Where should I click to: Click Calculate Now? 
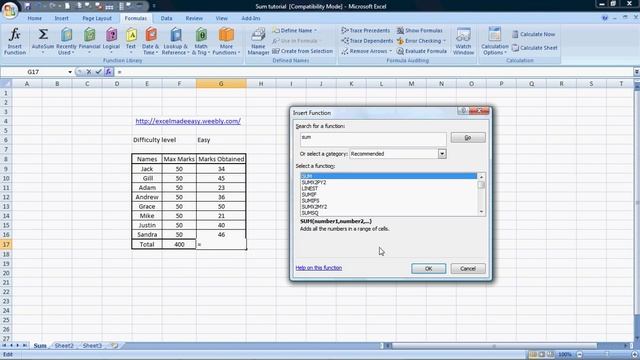(x=533, y=34)
